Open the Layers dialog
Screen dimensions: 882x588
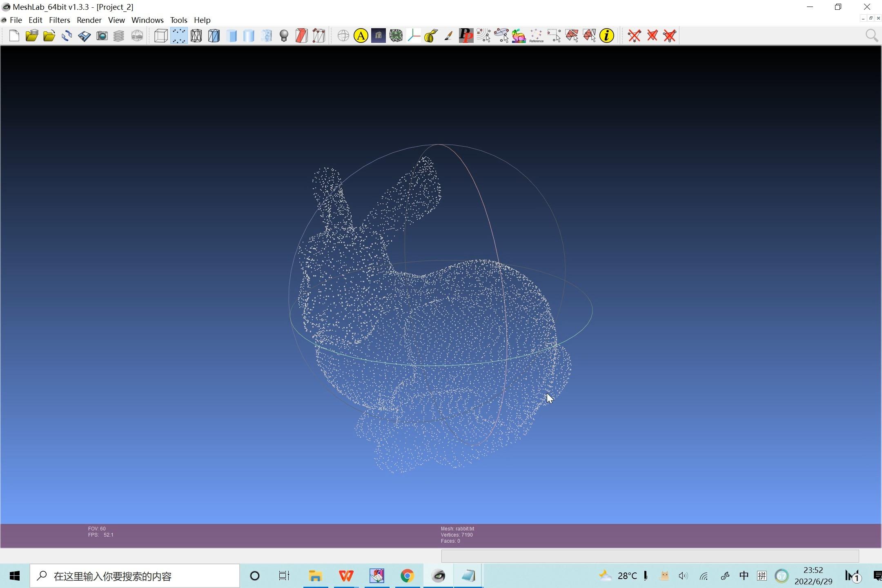(119, 36)
